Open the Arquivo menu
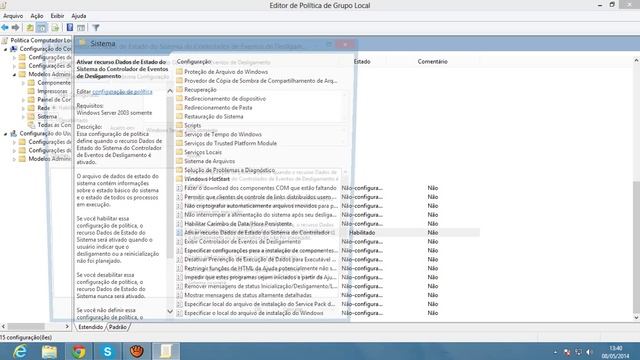640x360 pixels. [13, 16]
